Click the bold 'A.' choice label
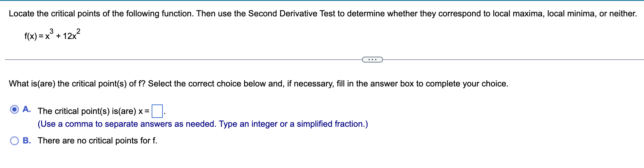 [27, 109]
